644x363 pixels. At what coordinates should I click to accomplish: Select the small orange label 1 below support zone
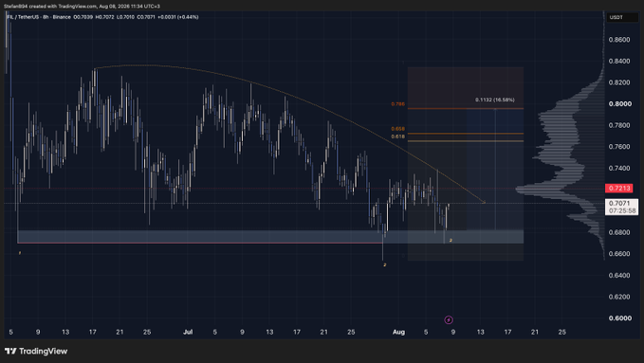pyautogui.click(x=19, y=253)
